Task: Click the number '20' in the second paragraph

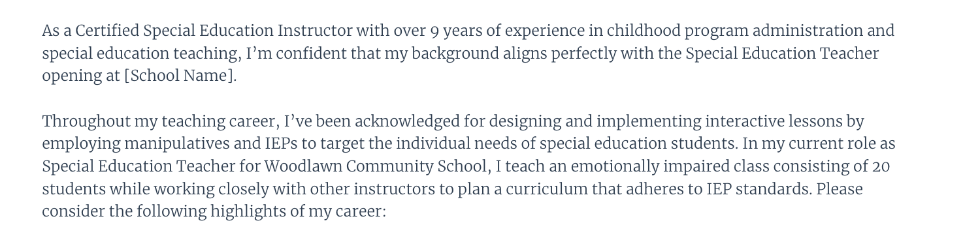Action: click(881, 167)
